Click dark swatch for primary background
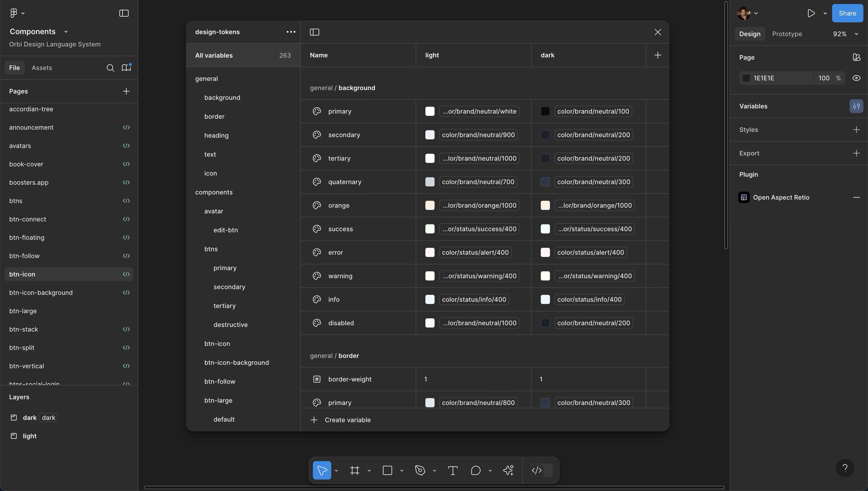The width and height of the screenshot is (868, 491). click(x=545, y=111)
